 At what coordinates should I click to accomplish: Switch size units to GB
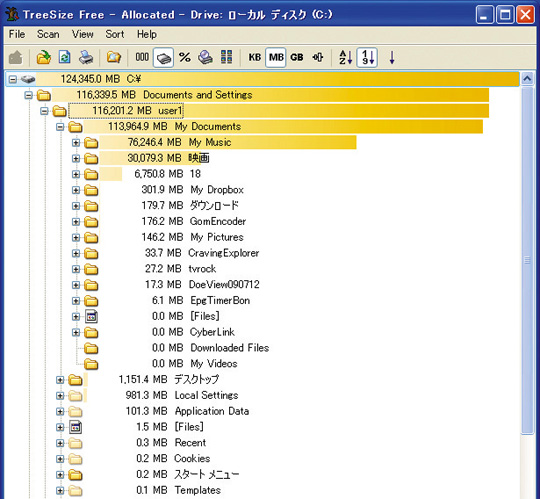(x=297, y=57)
